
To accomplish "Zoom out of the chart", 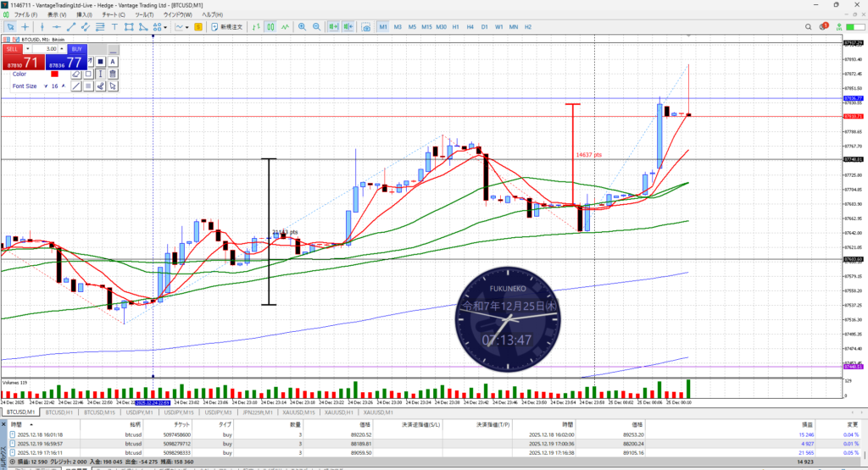I will coord(316,27).
